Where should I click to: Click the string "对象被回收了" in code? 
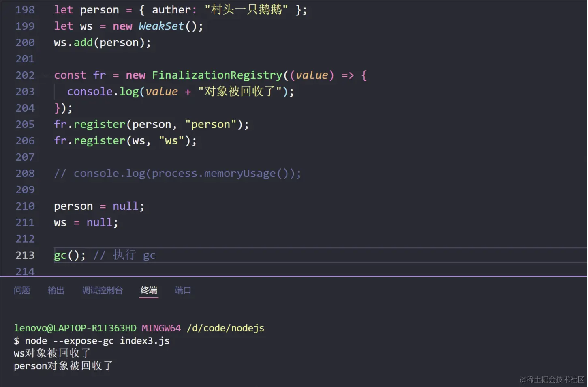click(x=239, y=92)
